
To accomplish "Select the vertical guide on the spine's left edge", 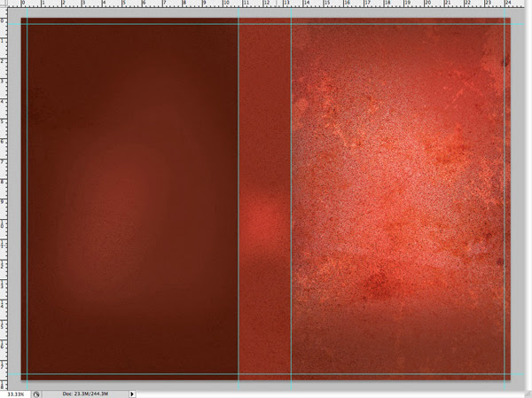I will [x=239, y=133].
